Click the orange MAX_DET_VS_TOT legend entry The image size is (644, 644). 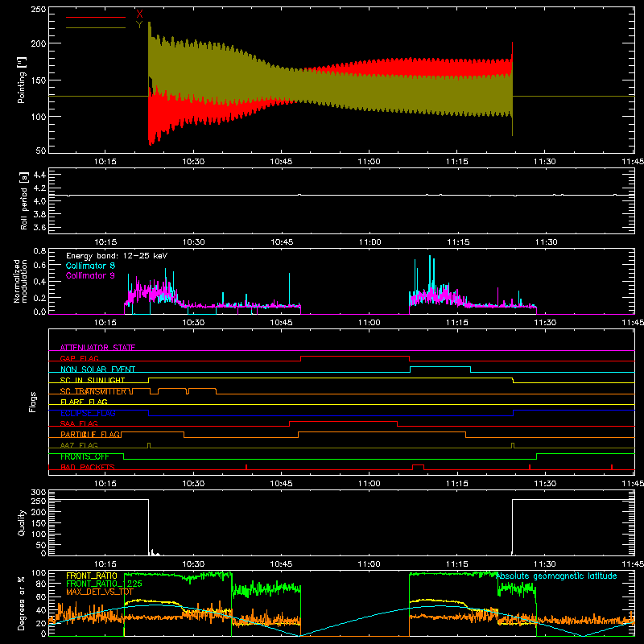tap(100, 592)
